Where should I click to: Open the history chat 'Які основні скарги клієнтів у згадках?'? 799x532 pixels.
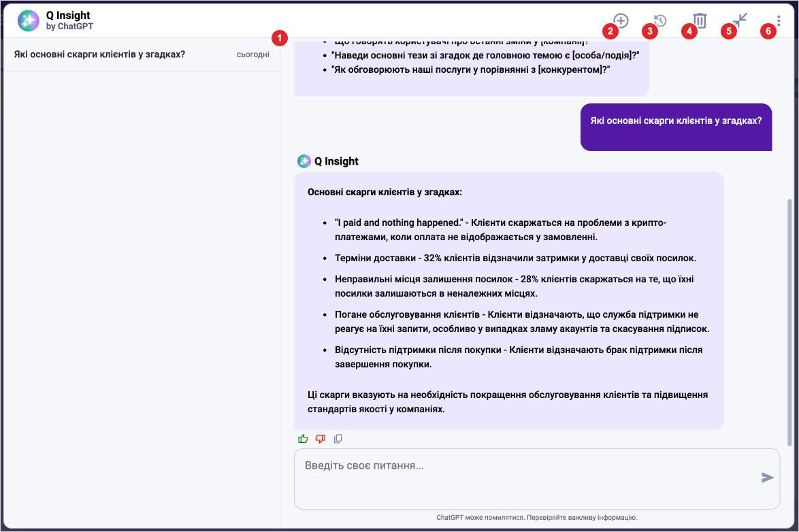pyautogui.click(x=142, y=54)
